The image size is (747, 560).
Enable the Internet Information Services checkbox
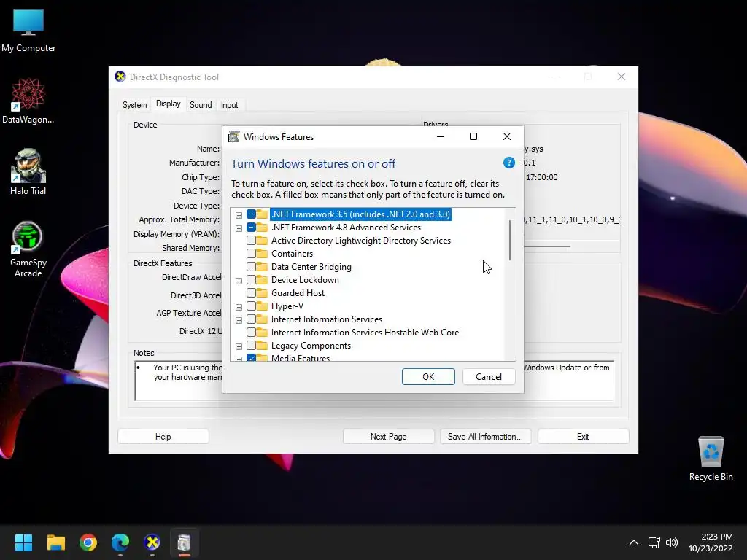pos(251,319)
